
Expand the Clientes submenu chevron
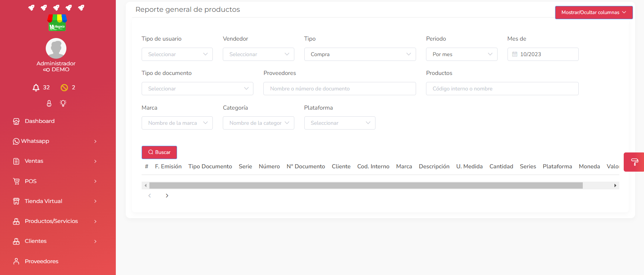pos(96,241)
